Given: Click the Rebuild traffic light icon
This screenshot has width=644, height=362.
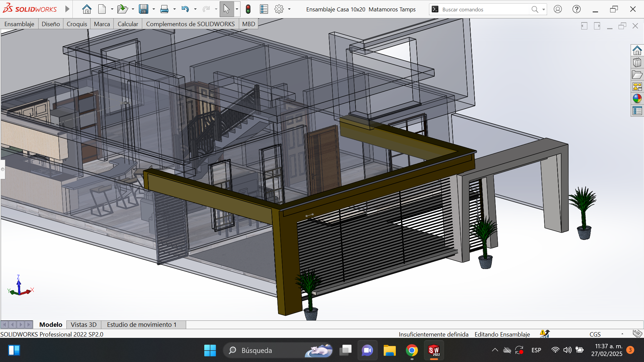Looking at the screenshot, I should pos(248,9).
